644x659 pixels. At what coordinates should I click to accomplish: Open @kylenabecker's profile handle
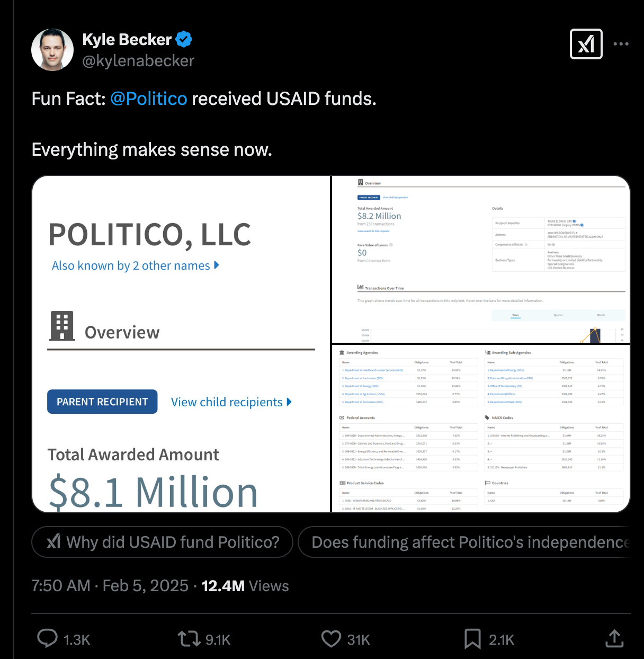pyautogui.click(x=139, y=60)
